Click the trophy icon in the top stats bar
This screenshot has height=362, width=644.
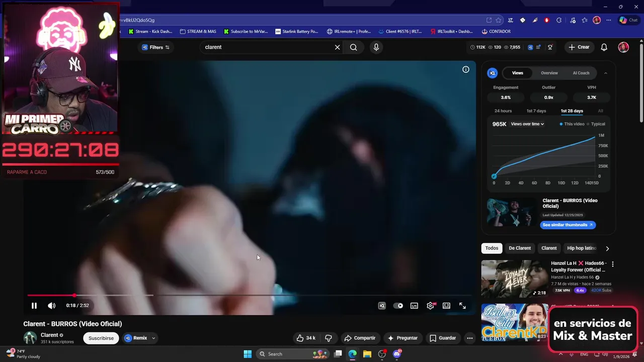[550, 47]
